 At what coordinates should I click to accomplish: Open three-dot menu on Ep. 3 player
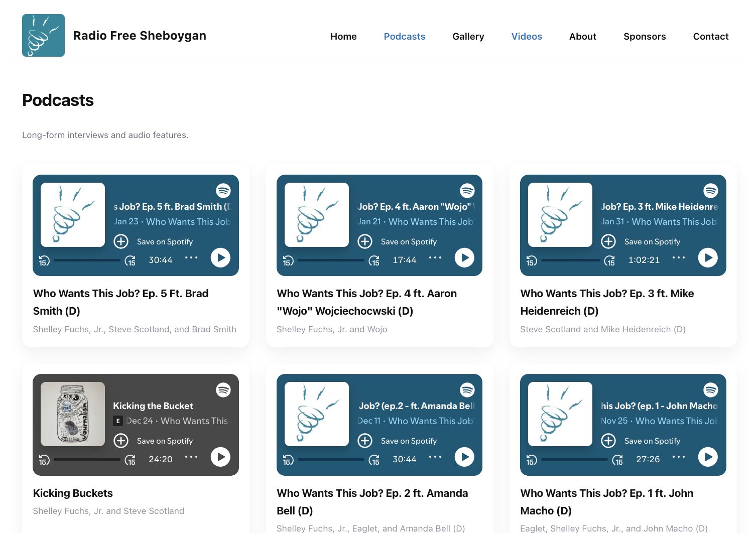click(679, 257)
